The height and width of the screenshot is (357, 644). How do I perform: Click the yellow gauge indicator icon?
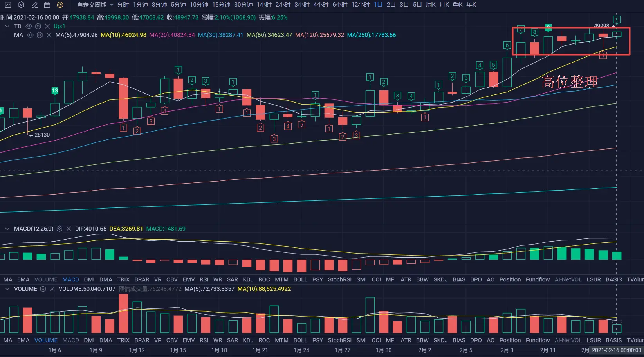[60, 5]
